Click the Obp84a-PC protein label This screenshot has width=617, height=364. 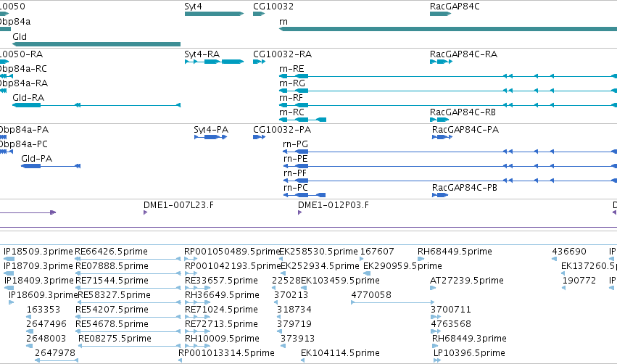(24, 144)
